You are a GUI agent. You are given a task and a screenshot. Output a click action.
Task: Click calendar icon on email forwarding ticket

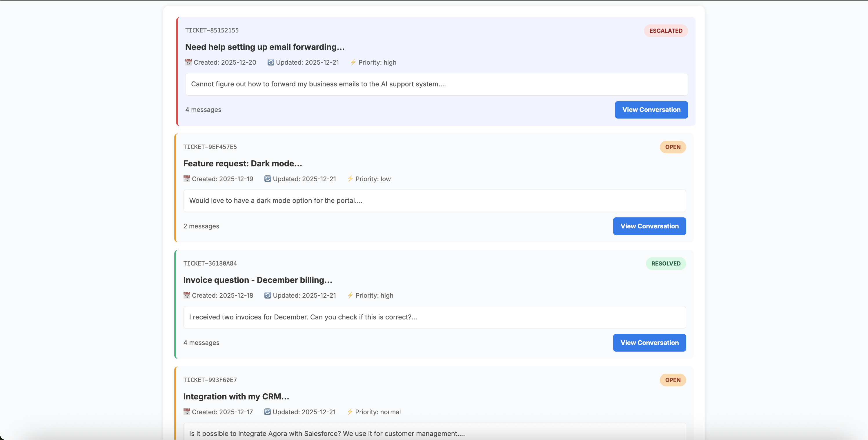[188, 62]
